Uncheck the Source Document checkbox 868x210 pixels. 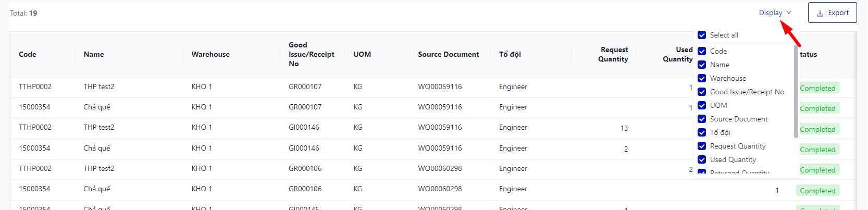pyautogui.click(x=702, y=119)
